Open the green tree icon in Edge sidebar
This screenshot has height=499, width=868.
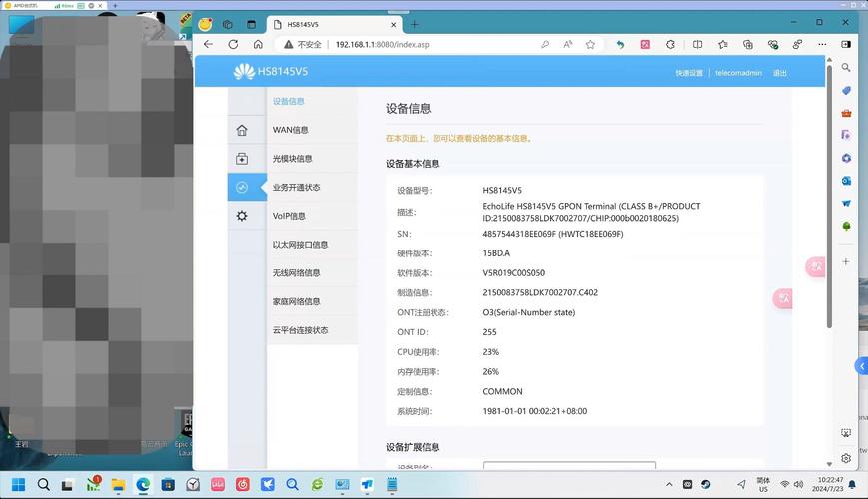[x=846, y=226]
